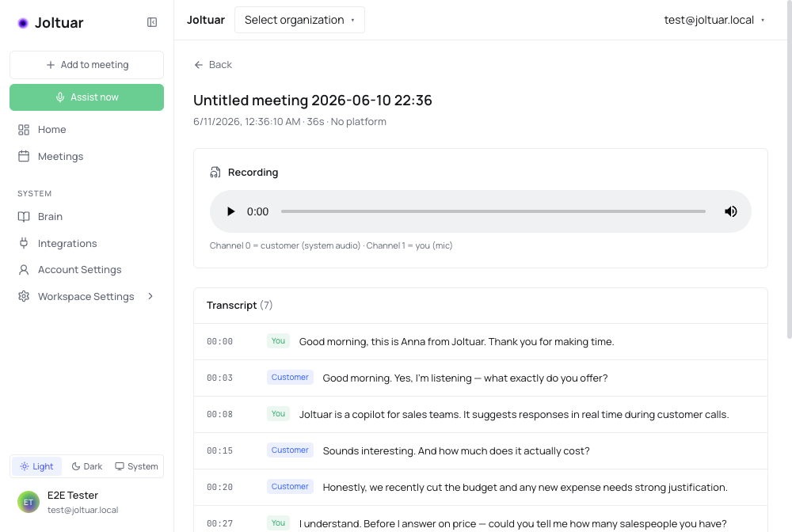Mute the recording volume icon
The width and height of the screenshot is (792, 532).
[x=730, y=211]
